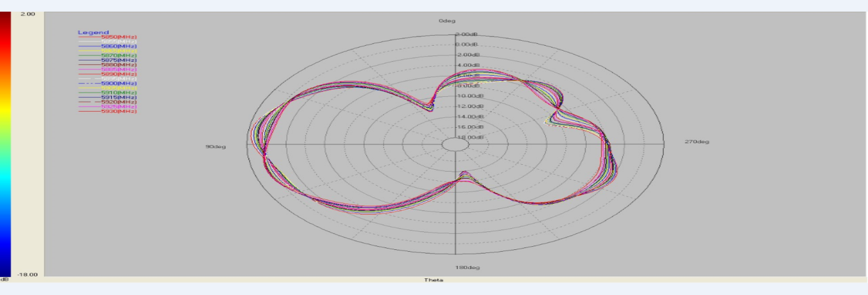
Task: Select the 5855(MHz) legend entry
Action: click(107, 41)
